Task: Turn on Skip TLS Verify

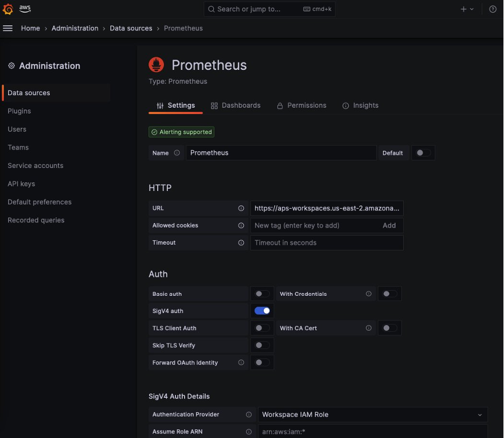Action: click(262, 345)
